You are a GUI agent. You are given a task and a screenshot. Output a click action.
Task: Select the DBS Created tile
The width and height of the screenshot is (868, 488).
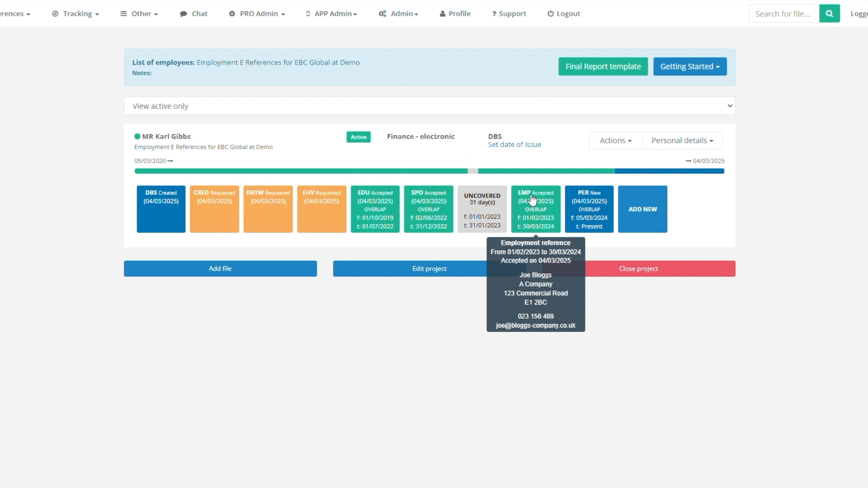(161, 209)
